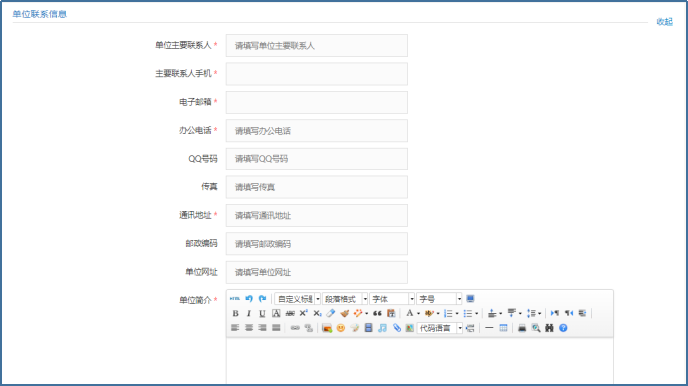Open the editor help icon
The image size is (688, 386).
[x=563, y=328]
